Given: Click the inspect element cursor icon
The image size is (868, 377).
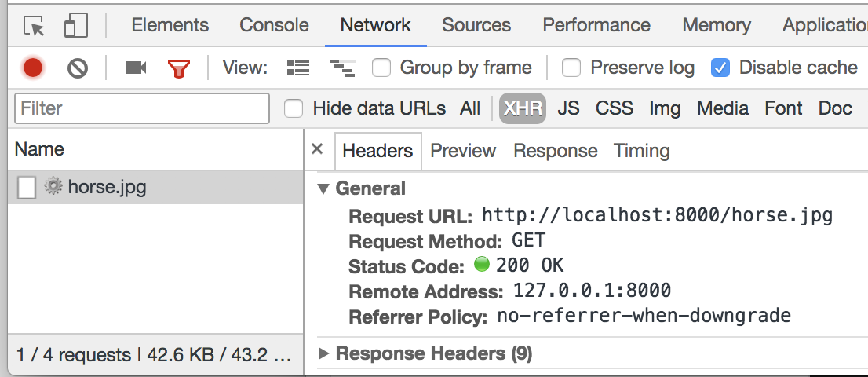Looking at the screenshot, I should (x=35, y=26).
